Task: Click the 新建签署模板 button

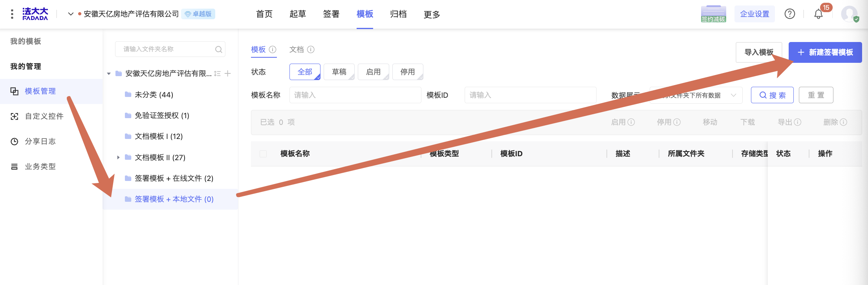Action: (825, 52)
